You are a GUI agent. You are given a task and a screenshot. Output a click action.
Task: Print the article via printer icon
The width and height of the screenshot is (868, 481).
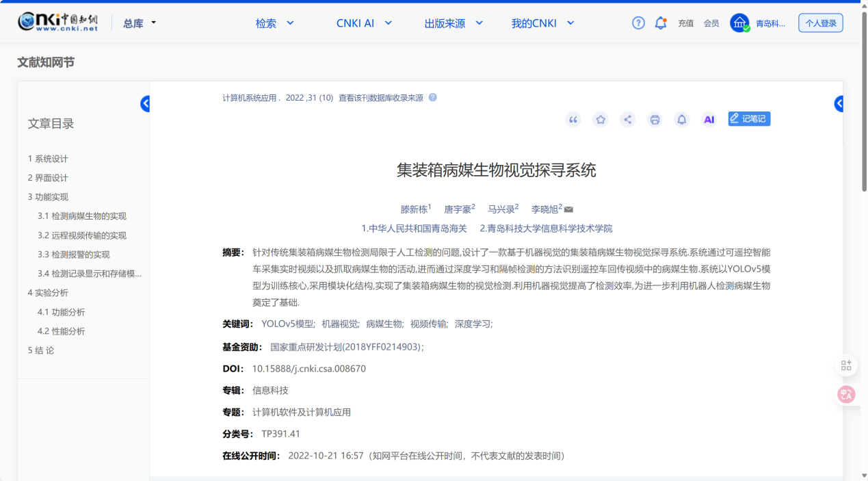tap(655, 120)
